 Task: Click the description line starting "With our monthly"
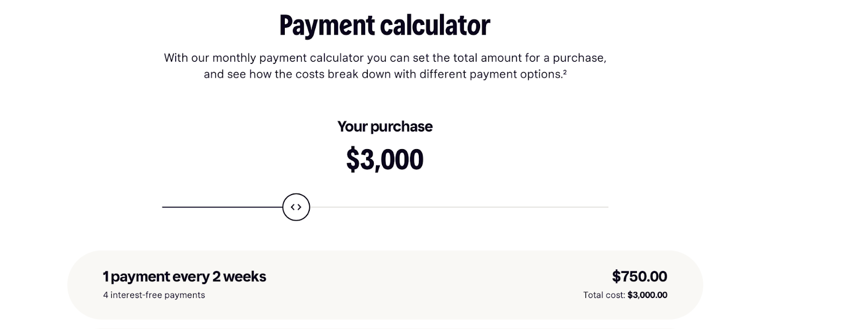click(385, 58)
